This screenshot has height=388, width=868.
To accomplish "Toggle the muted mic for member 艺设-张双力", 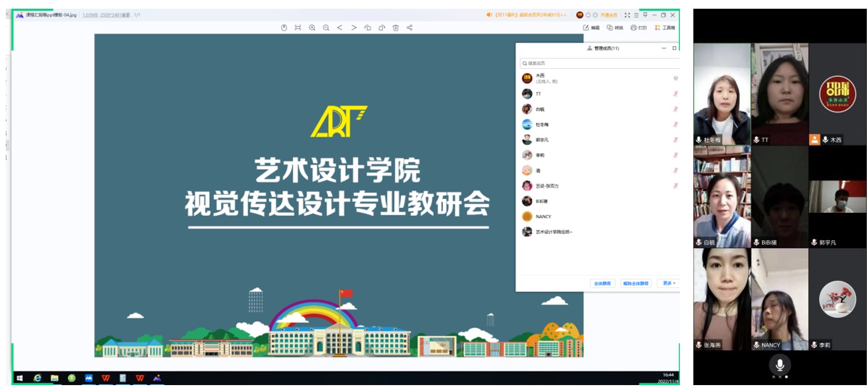I will 676,186.
